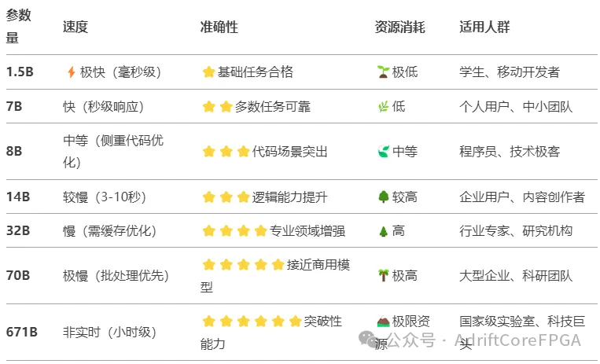The height and width of the screenshot is (364, 600).
Task: Click the seedling icon beside 极低
Action: 383,72
